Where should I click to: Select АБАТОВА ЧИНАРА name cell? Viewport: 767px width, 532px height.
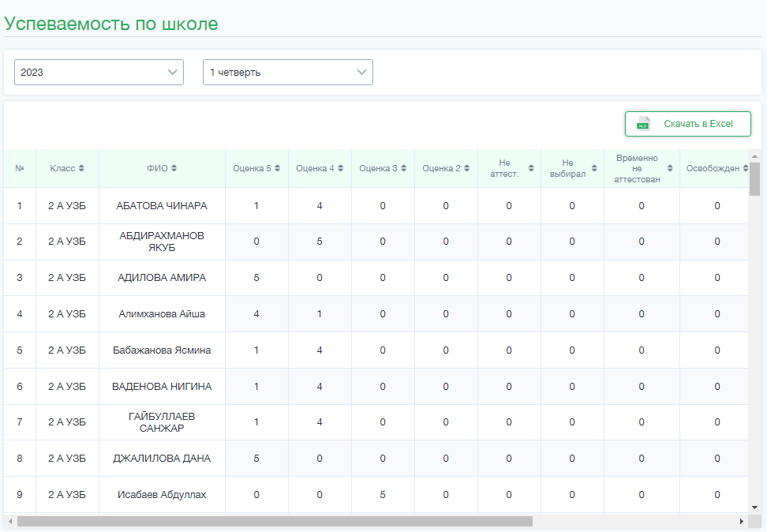(162, 206)
